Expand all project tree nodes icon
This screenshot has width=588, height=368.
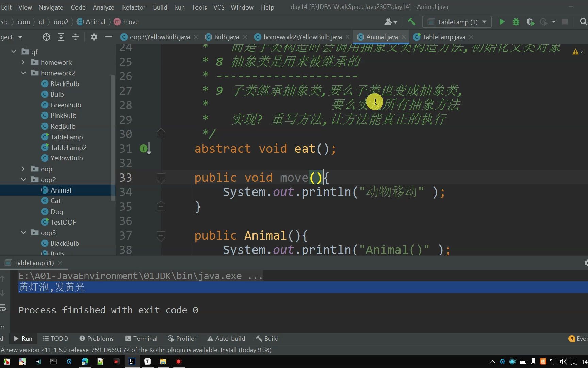tap(61, 37)
